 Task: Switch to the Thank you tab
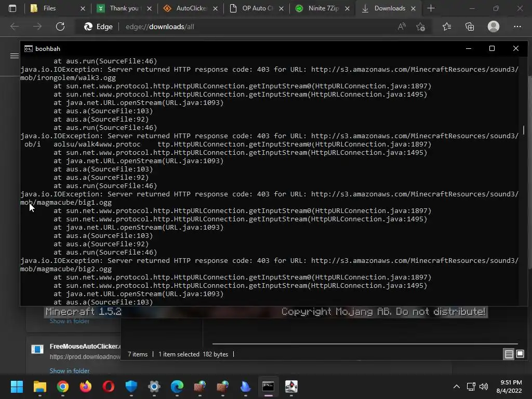pyautogui.click(x=124, y=8)
